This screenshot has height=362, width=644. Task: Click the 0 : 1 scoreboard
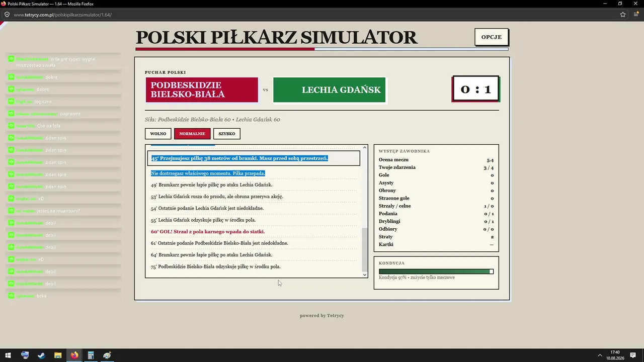point(475,89)
